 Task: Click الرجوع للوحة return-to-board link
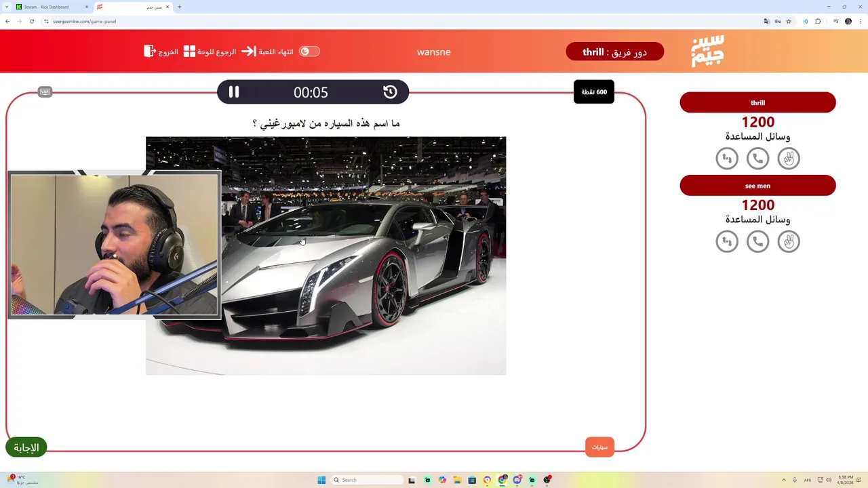(217, 52)
